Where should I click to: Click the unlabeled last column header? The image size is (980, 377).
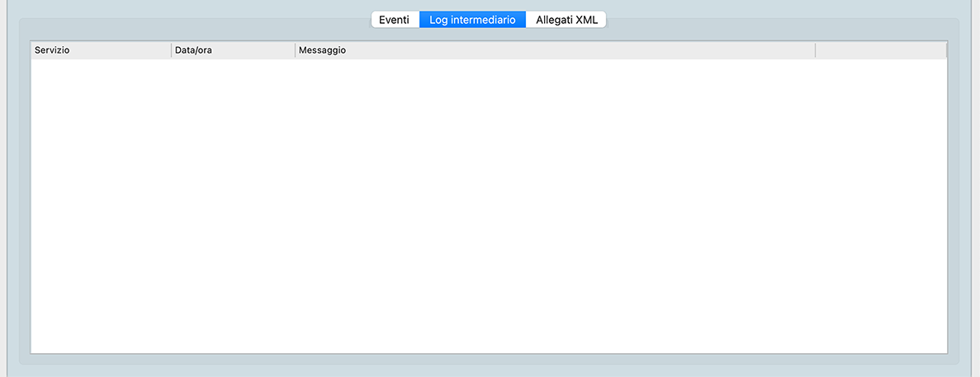click(880, 50)
